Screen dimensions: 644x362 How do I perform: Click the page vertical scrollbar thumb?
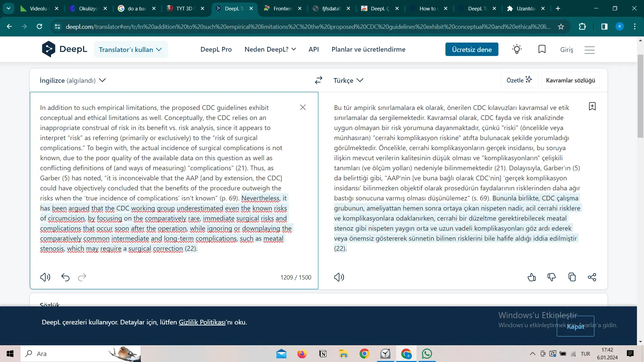[640, 96]
